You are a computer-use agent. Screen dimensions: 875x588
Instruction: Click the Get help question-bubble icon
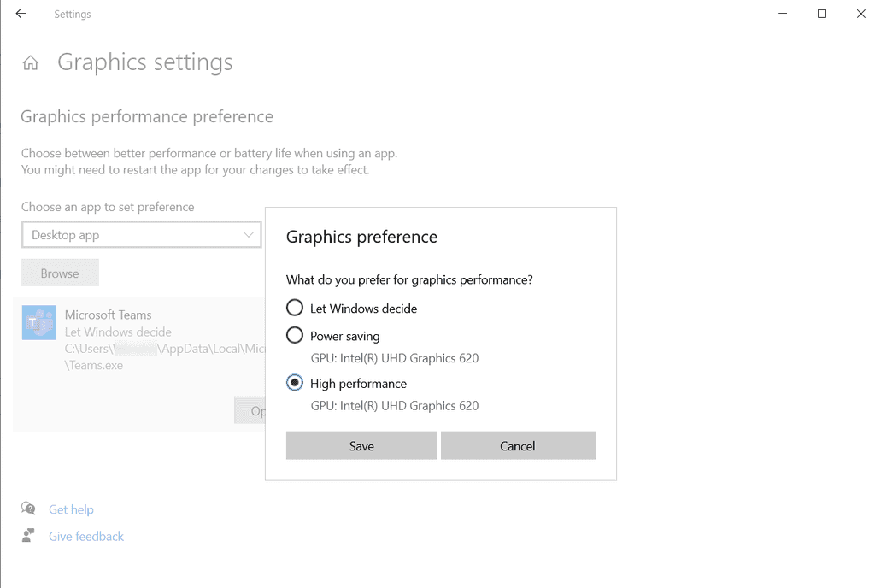click(28, 509)
